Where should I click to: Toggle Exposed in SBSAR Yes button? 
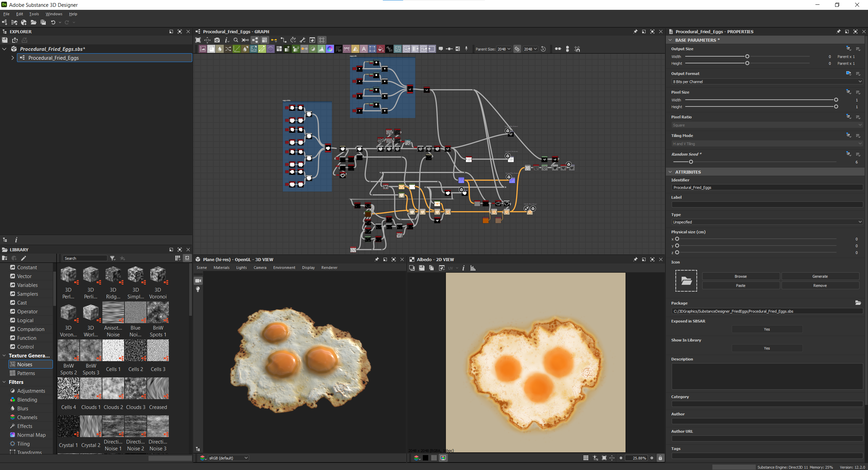click(x=767, y=329)
